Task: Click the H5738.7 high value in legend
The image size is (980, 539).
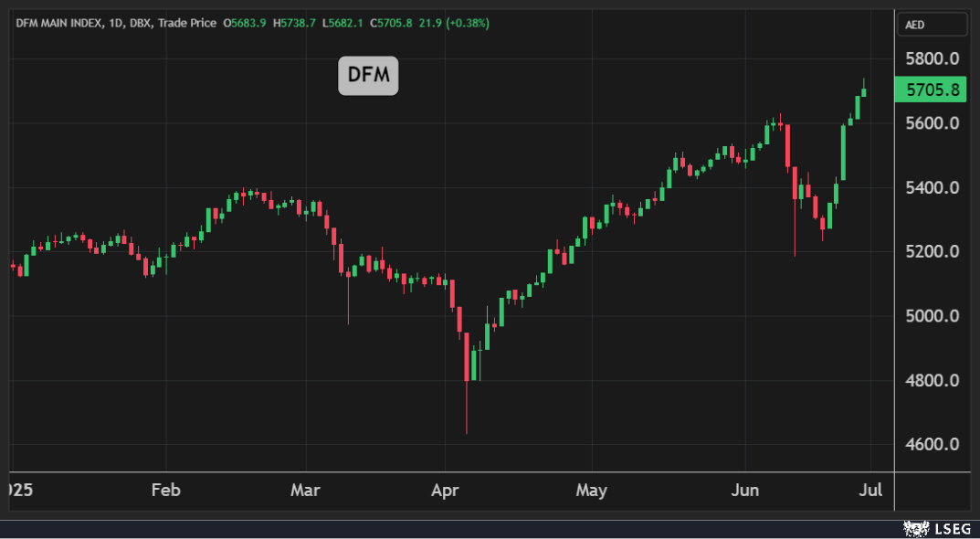Action: click(295, 23)
